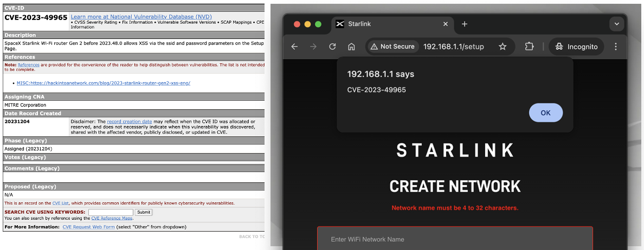Close the Starlink tab
This screenshot has width=644, height=250.
pos(446,24)
